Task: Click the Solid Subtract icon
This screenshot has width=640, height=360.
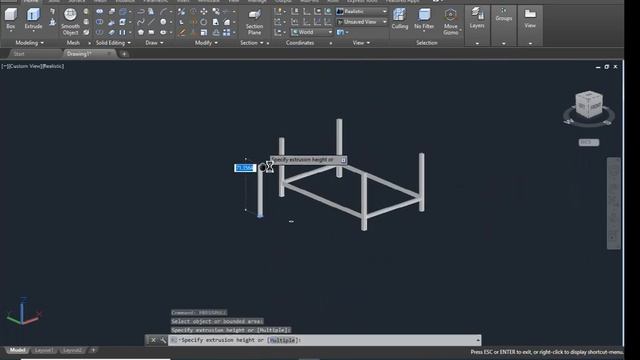Action: (99, 22)
